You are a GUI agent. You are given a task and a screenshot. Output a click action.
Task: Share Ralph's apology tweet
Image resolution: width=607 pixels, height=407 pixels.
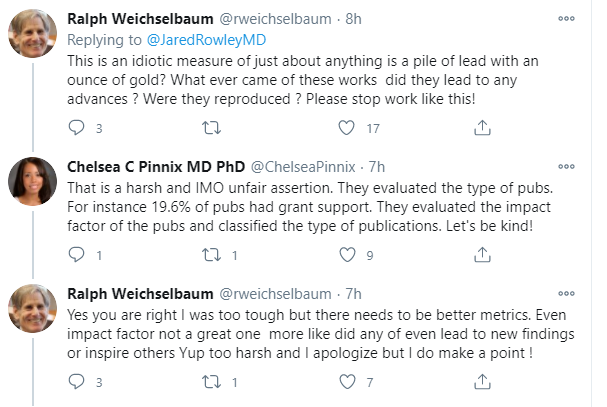point(480,382)
